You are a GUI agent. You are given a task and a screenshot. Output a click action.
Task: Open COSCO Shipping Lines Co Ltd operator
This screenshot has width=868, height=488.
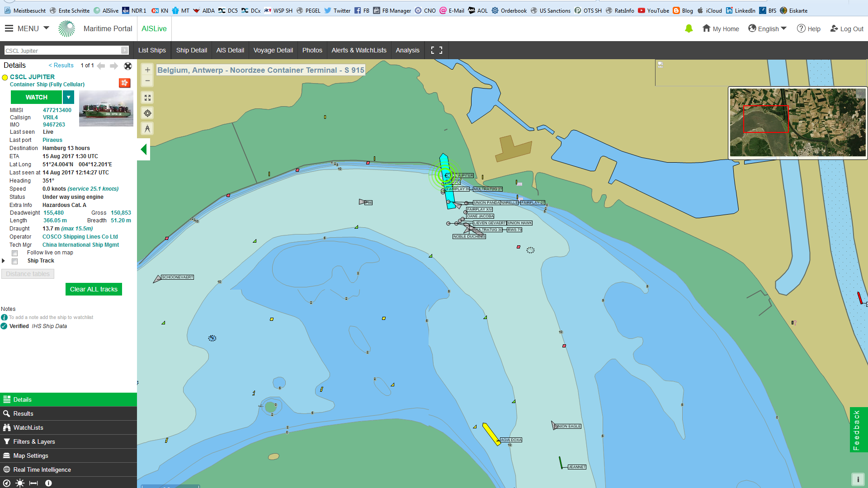pos(80,237)
